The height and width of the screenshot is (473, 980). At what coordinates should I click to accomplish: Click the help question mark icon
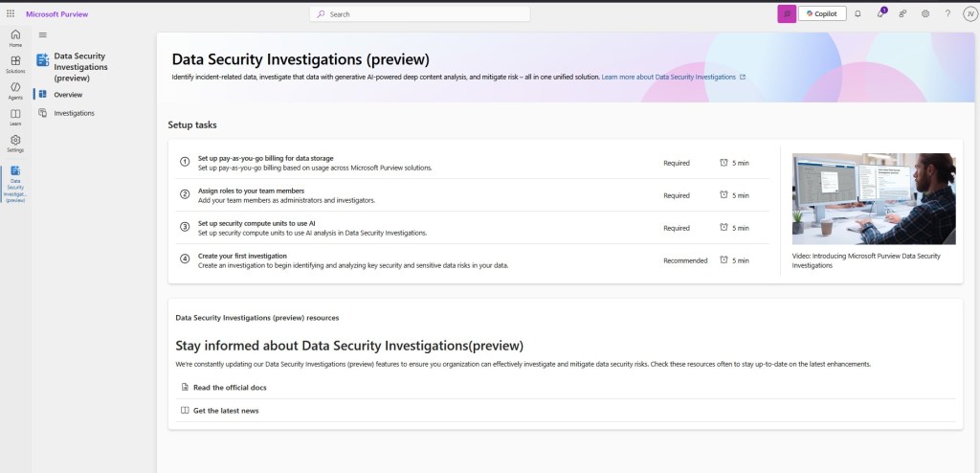point(947,14)
